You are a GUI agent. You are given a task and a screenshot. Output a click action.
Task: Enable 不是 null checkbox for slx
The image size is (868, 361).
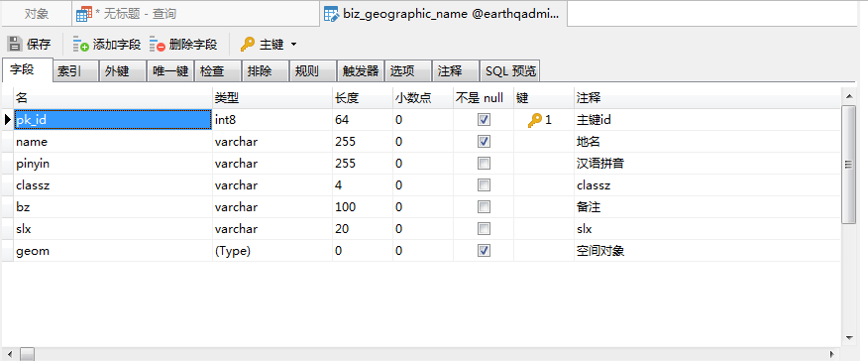[484, 229]
